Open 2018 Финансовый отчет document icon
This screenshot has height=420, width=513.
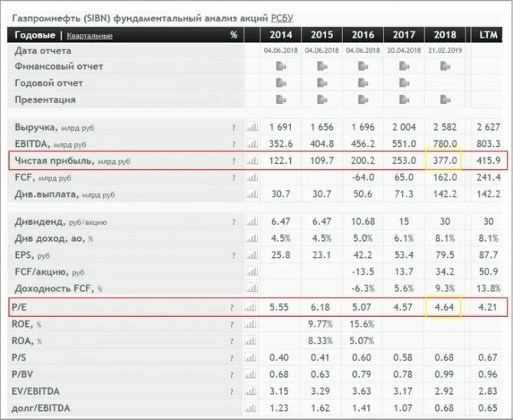point(445,67)
